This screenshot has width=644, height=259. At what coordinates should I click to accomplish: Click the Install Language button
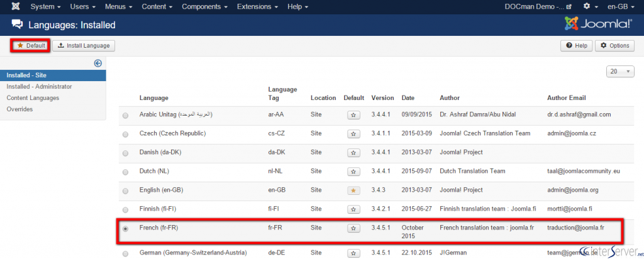84,45
